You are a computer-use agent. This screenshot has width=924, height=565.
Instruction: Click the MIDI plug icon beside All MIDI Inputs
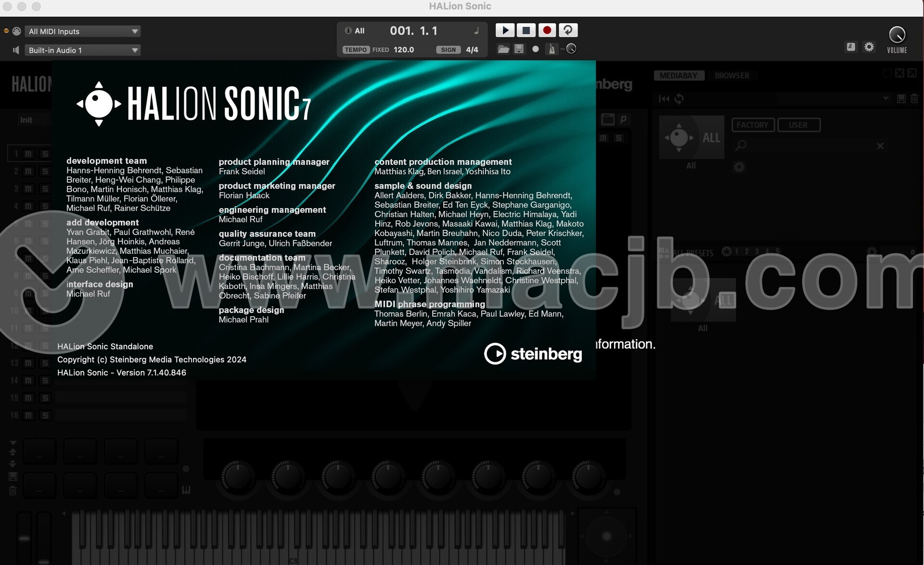pyautogui.click(x=16, y=31)
